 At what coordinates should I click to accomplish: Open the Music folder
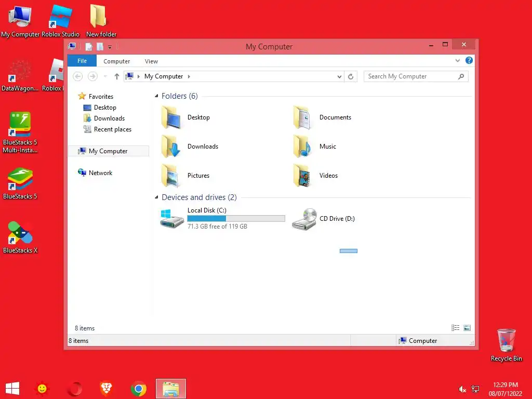[x=314, y=146]
